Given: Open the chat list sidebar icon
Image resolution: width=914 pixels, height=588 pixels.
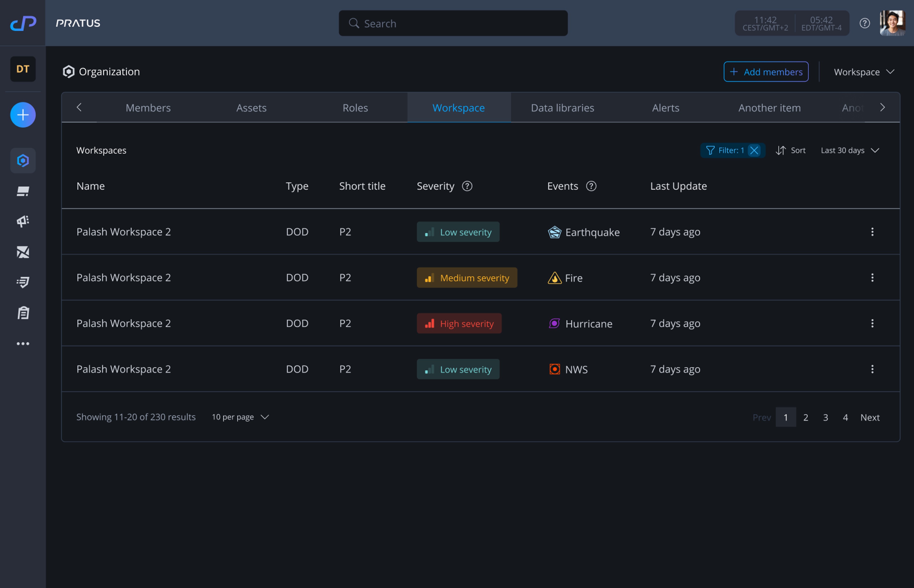Looking at the screenshot, I should coord(23,282).
